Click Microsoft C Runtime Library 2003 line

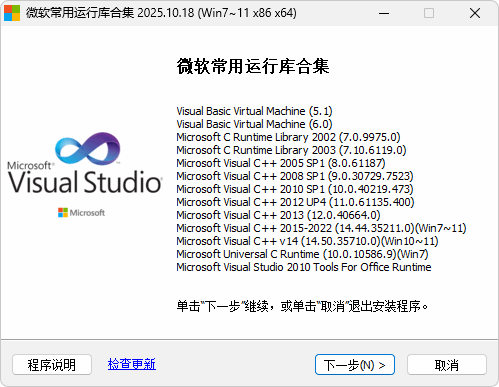point(291,150)
